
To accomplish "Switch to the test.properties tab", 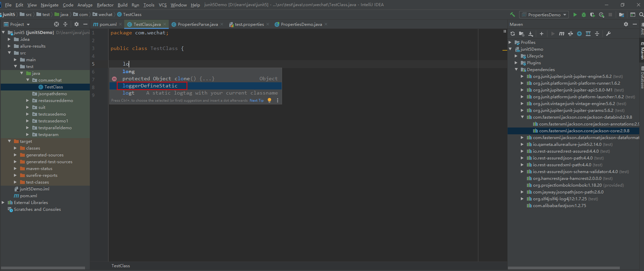I will click(249, 24).
